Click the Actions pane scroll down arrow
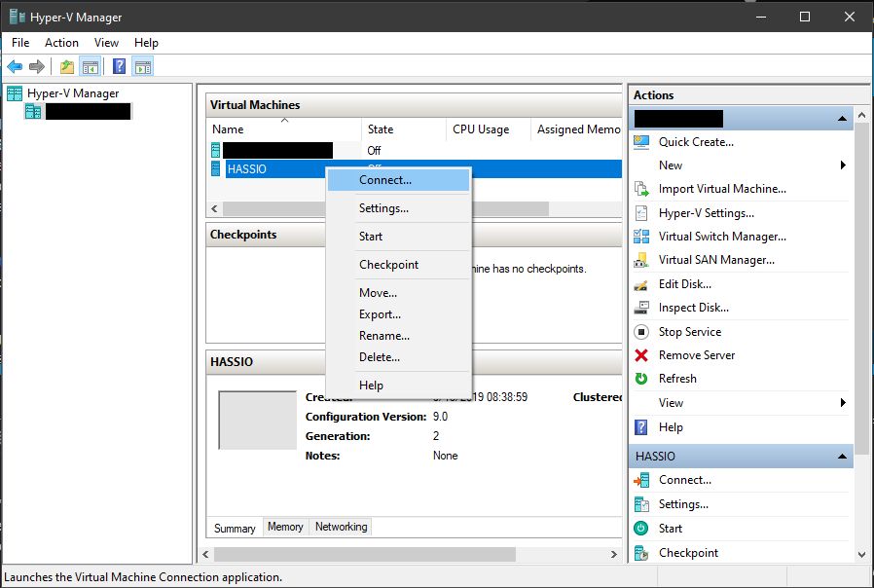 click(862, 554)
